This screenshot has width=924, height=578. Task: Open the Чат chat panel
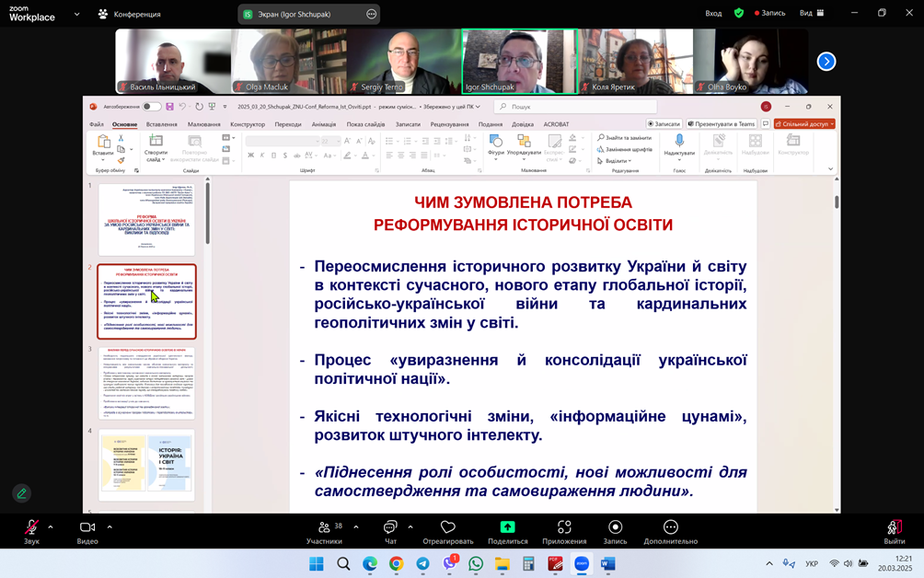pos(390,527)
